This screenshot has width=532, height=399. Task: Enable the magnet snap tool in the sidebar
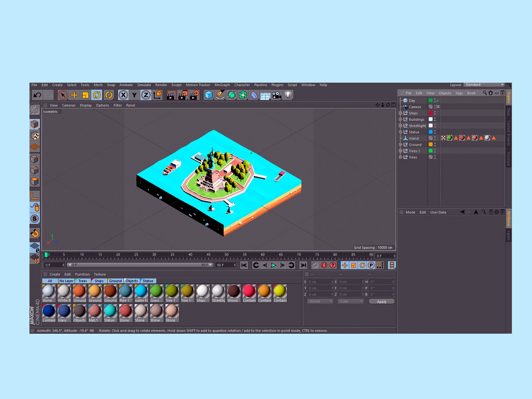pos(35,233)
